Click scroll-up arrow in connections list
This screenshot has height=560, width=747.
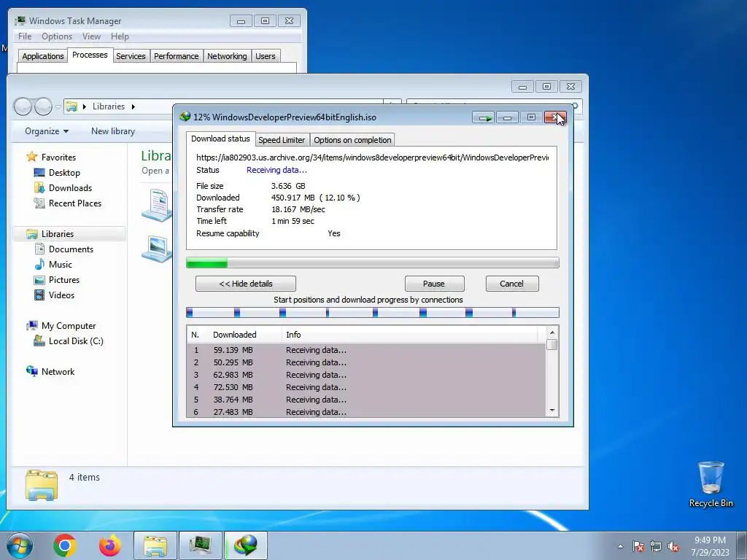(552, 332)
